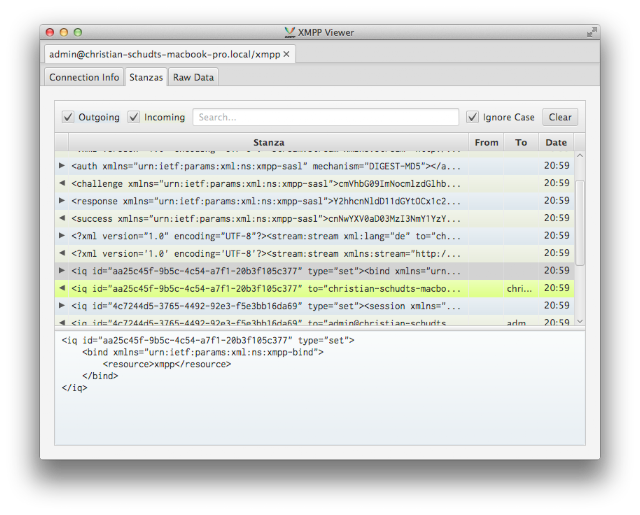Image resolution: width=640 pixels, height=515 pixels.
Task: Select the challenge xmpp-sasl stanza text
Action: (x=266, y=184)
